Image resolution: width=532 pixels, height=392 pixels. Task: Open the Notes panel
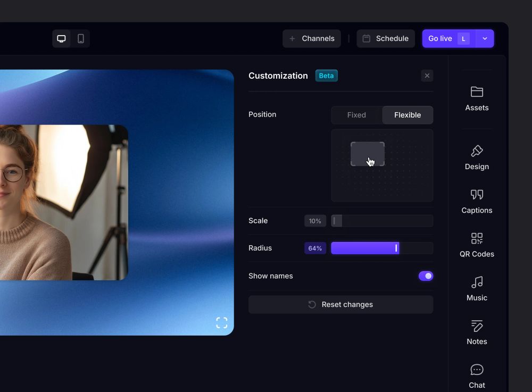(477, 332)
